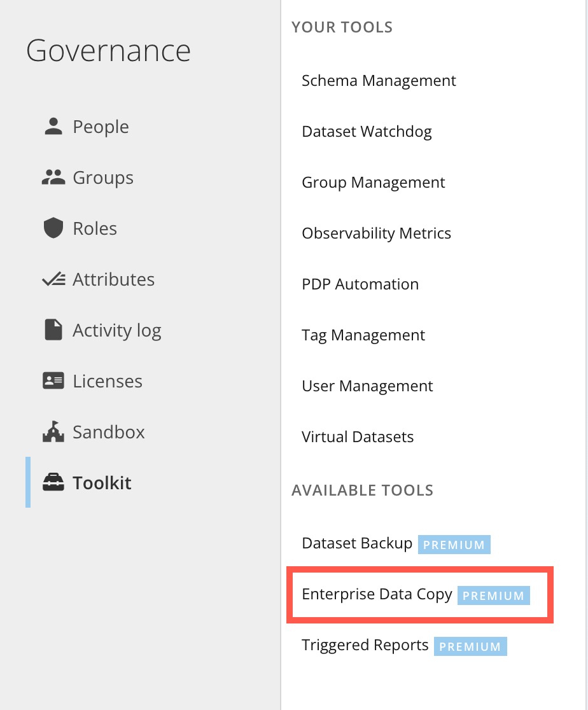This screenshot has height=710, width=588.
Task: Open Activity log via its document icon
Action: click(x=52, y=330)
